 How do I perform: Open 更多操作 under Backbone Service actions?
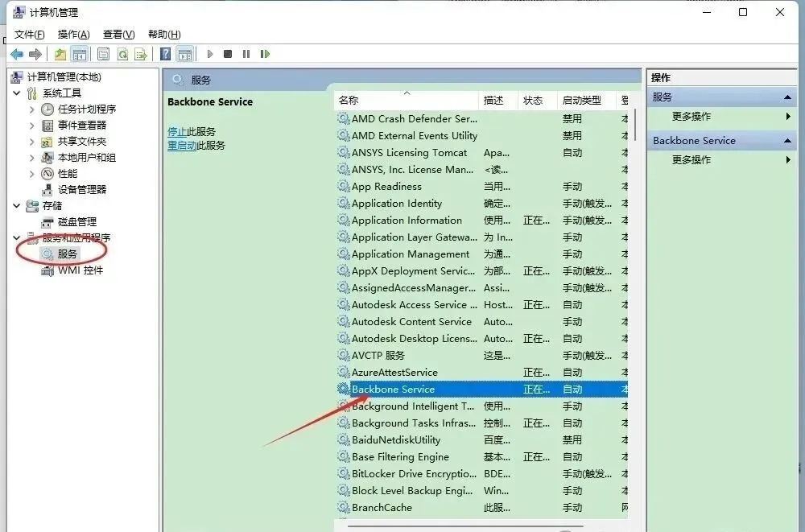click(x=691, y=159)
